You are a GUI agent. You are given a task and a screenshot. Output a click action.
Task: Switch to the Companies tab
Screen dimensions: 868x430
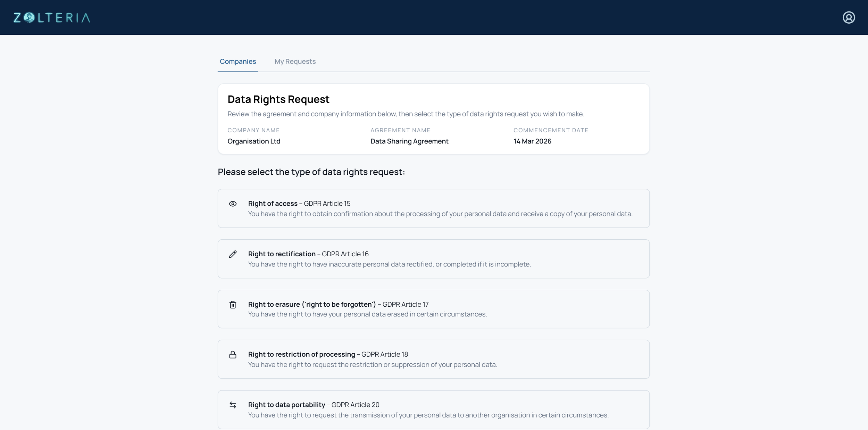point(238,61)
